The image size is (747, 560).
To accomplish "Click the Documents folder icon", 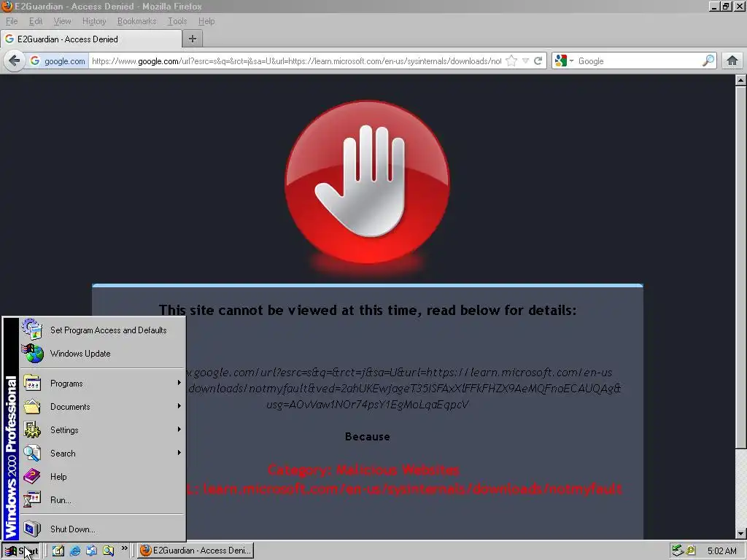I will (x=32, y=407).
